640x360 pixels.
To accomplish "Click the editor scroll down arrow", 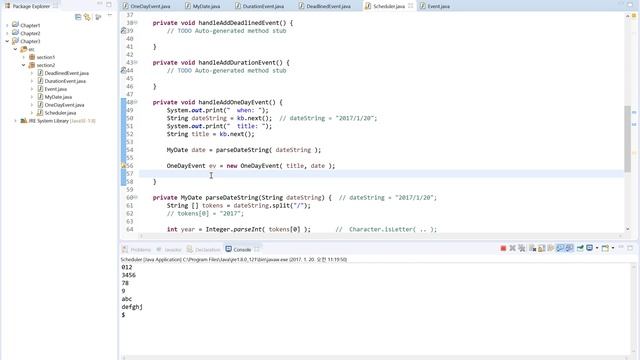I will [x=627, y=229].
